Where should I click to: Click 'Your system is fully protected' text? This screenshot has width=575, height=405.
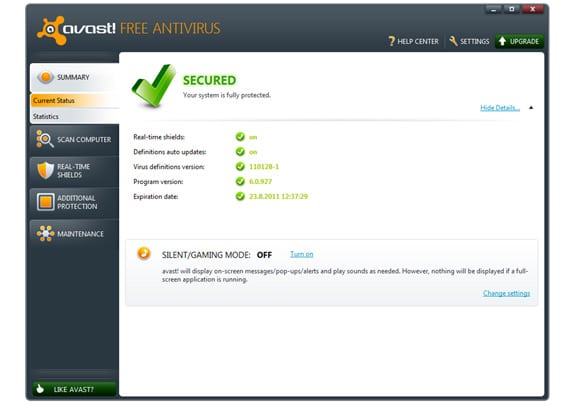coord(227,95)
